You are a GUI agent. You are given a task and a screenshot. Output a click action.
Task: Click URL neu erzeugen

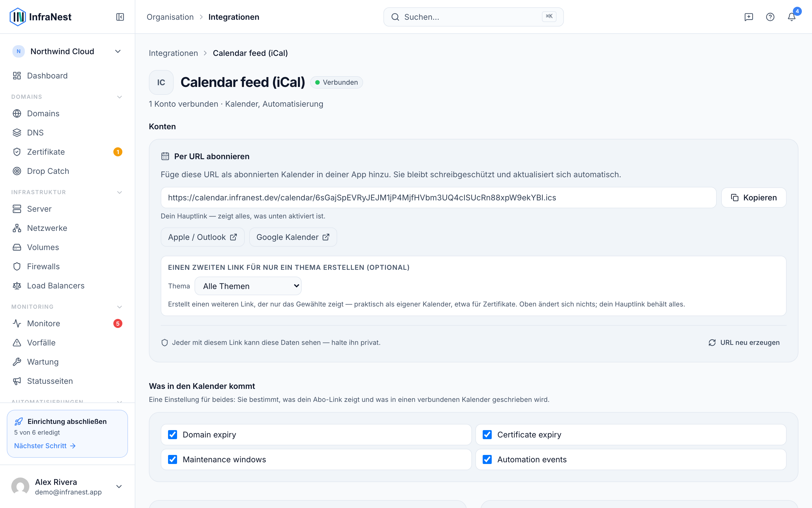(x=744, y=342)
